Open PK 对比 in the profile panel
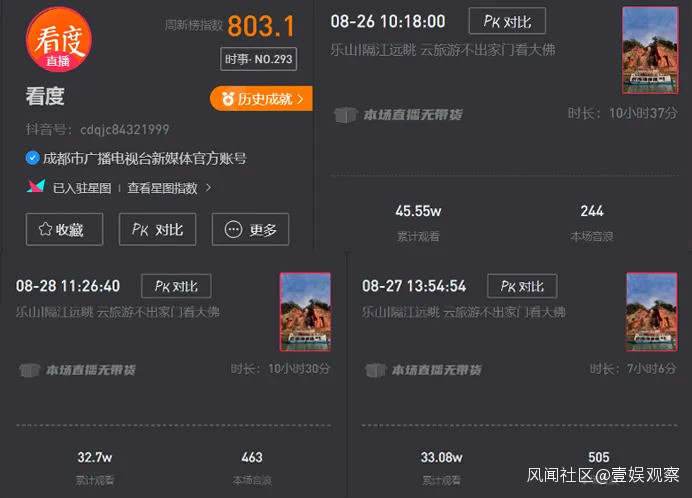The image size is (692, 498). [x=157, y=230]
